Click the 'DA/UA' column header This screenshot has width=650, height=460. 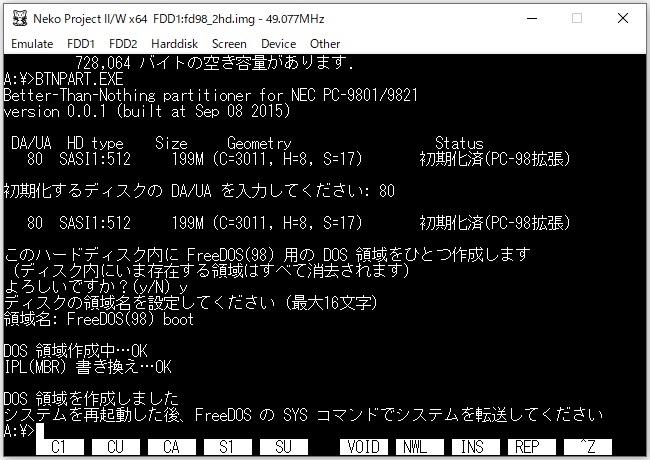point(31,143)
